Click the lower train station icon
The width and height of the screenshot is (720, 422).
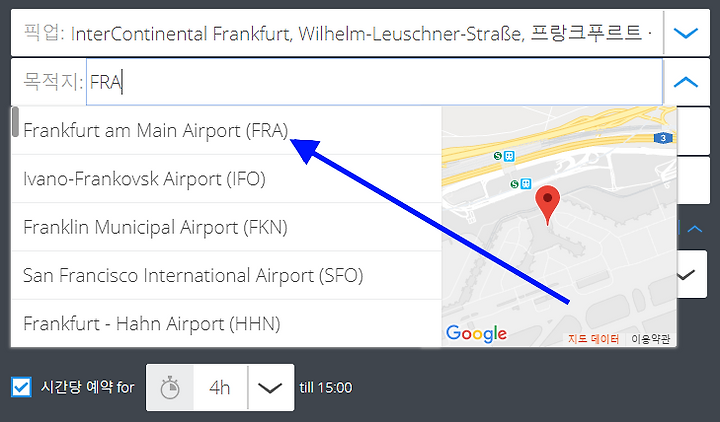coord(526,184)
